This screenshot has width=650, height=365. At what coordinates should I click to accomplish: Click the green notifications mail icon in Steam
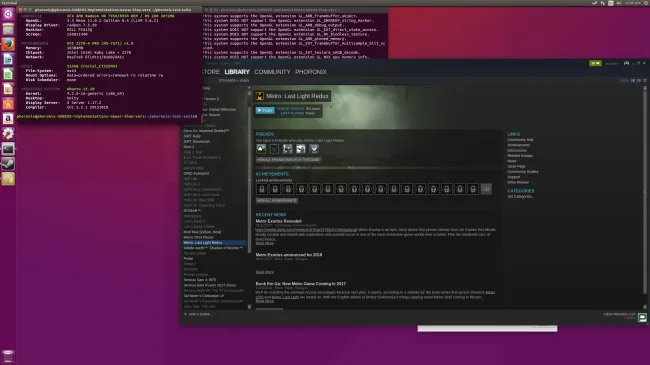(595, 63)
